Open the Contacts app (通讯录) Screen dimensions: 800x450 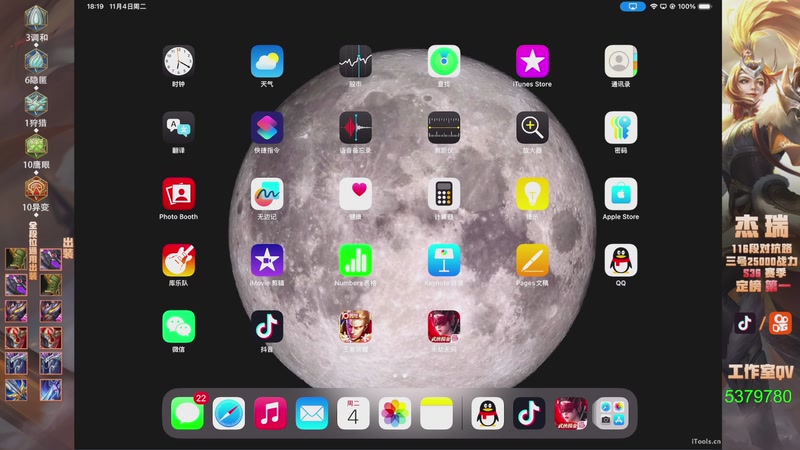(620, 61)
